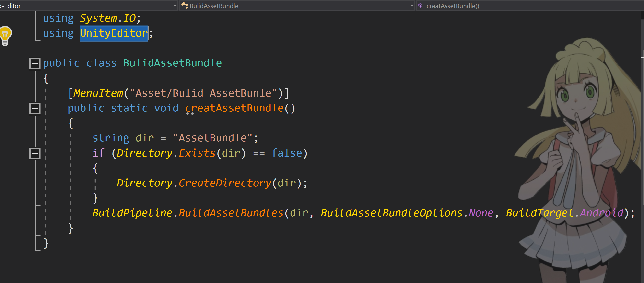Collapse the BulidAssetBundle class region
Image resolution: width=644 pixels, height=283 pixels.
click(35, 63)
